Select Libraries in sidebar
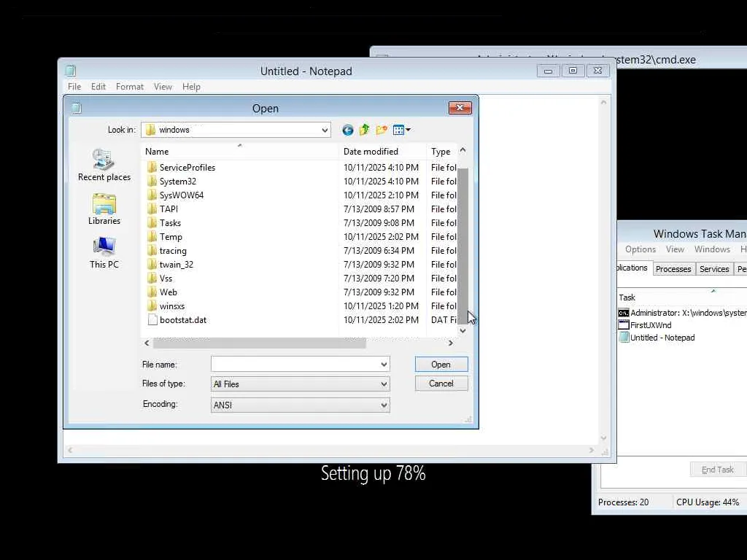The width and height of the screenshot is (747, 560). pyautogui.click(x=104, y=209)
